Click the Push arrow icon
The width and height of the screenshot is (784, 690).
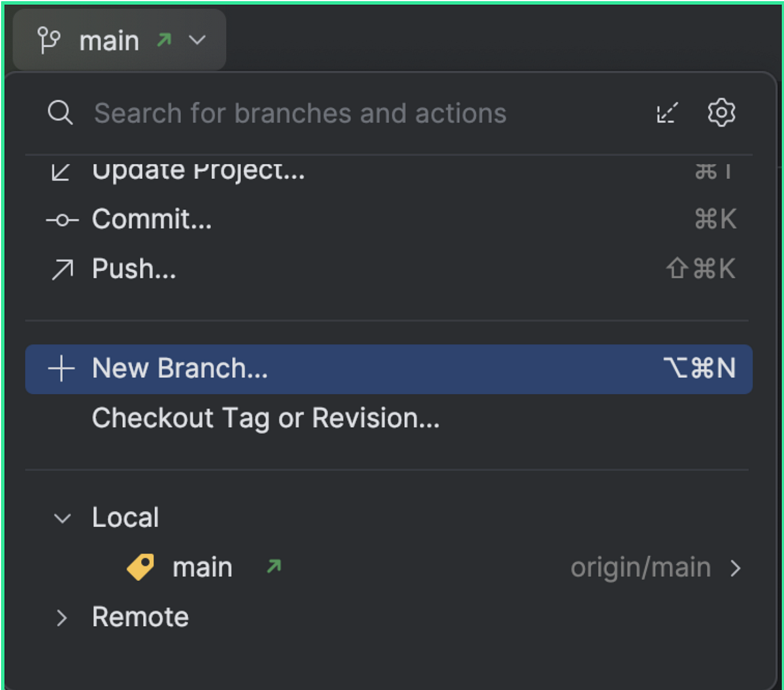(62, 269)
